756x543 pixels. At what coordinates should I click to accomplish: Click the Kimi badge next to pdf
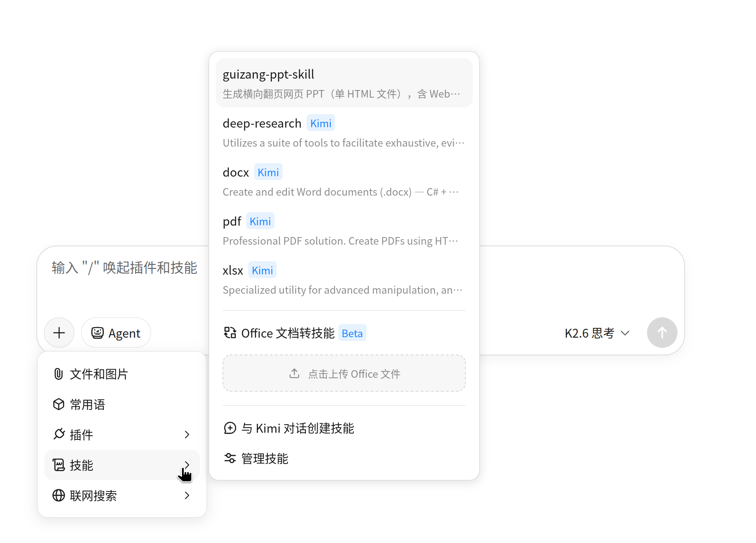point(260,221)
